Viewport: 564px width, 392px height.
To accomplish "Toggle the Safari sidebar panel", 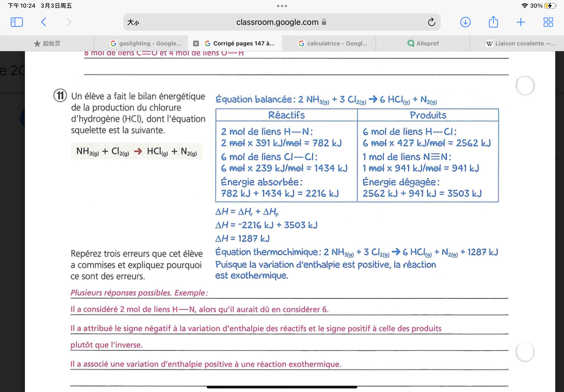I will (x=17, y=22).
